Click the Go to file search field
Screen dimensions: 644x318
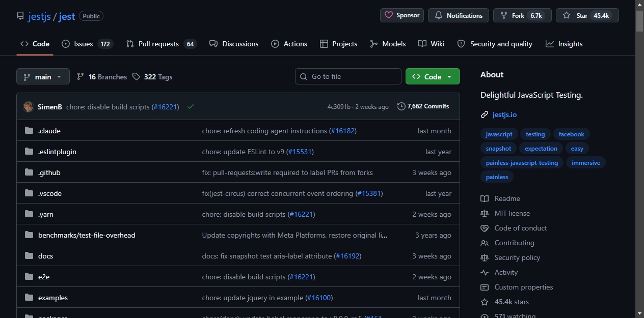(x=348, y=76)
